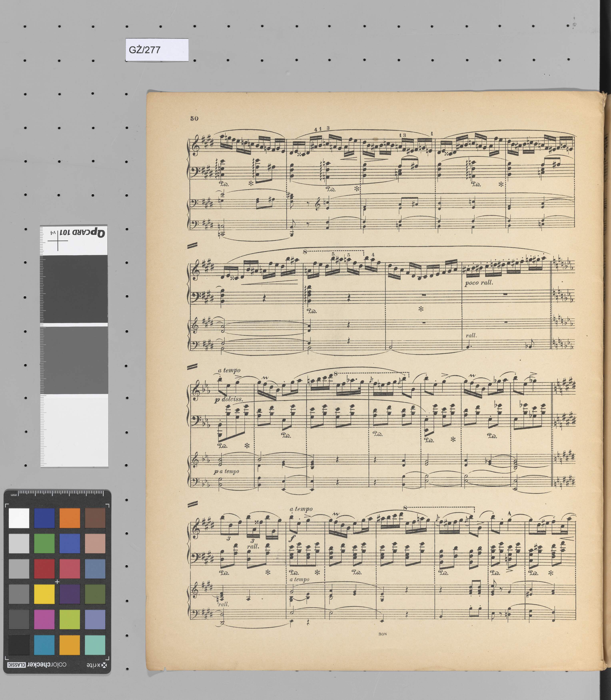This screenshot has width=611, height=700.
Task: Select the brown patch on the color checker
Action: click(95, 518)
